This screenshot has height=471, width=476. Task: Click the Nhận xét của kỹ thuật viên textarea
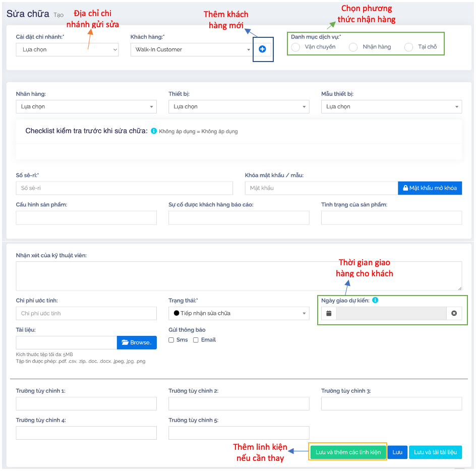[239, 276]
